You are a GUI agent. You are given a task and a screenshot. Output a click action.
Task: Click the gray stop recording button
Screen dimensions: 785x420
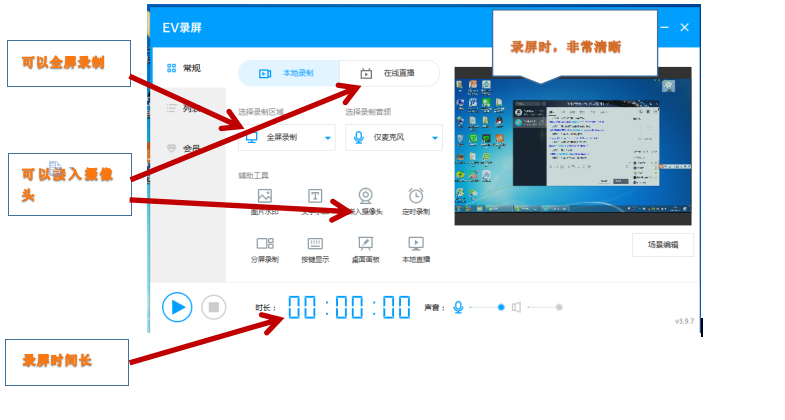coord(212,307)
